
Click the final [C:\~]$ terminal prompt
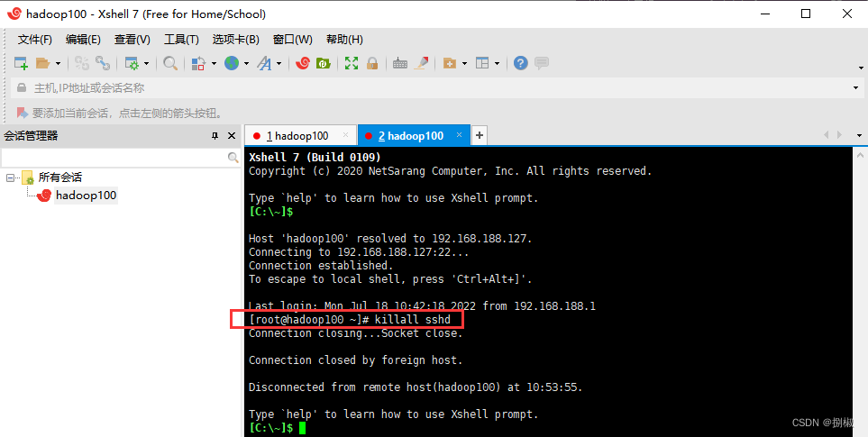[271, 428]
